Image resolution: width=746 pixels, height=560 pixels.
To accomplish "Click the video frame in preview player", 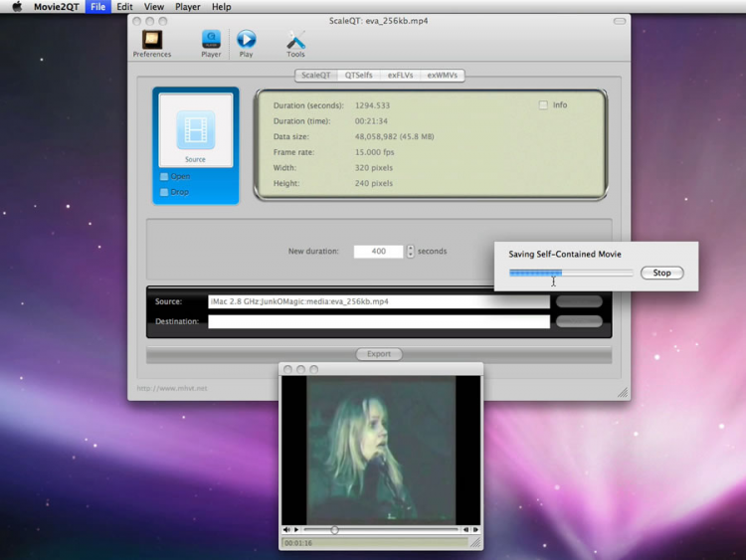I will click(381, 451).
